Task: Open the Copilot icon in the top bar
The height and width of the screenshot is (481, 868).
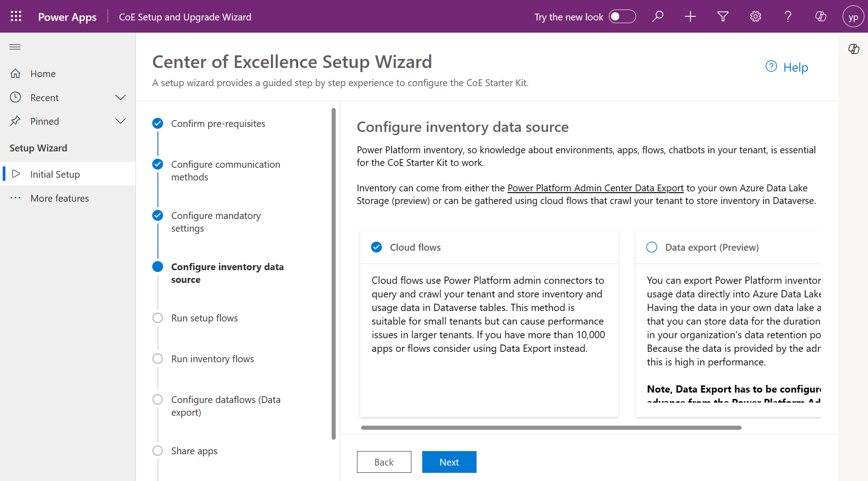Action: [820, 16]
